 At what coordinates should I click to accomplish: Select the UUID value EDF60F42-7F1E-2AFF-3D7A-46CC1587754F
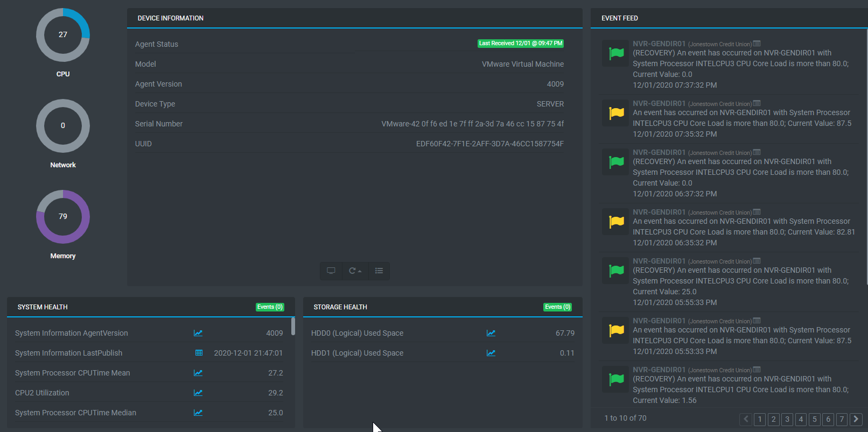pos(490,144)
